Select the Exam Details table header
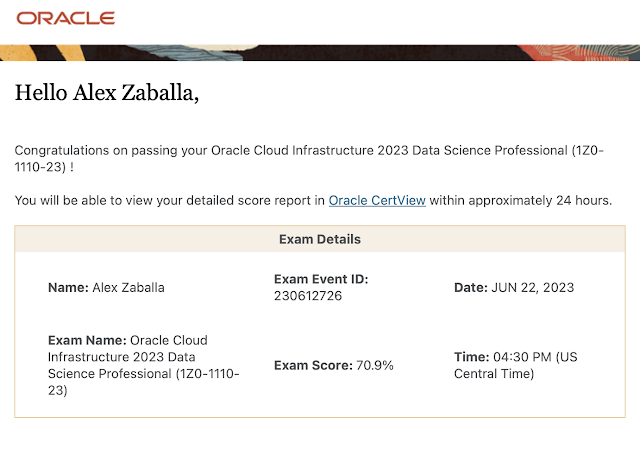This screenshot has height=456, width=640. [x=319, y=240]
